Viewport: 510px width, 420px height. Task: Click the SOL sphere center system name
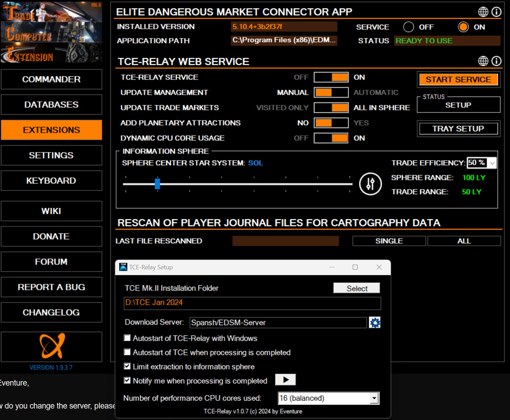pyautogui.click(x=255, y=163)
